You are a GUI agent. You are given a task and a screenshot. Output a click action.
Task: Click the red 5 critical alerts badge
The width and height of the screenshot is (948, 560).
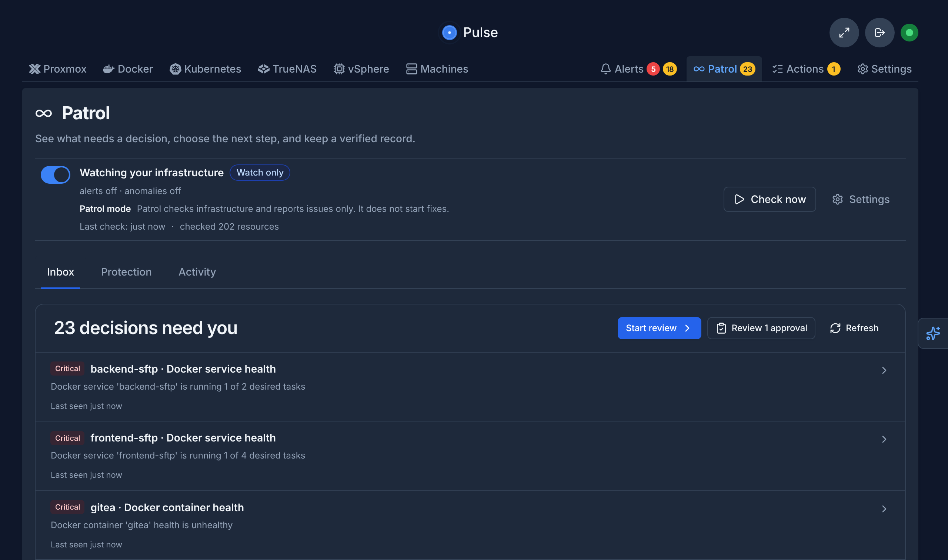tap(653, 69)
